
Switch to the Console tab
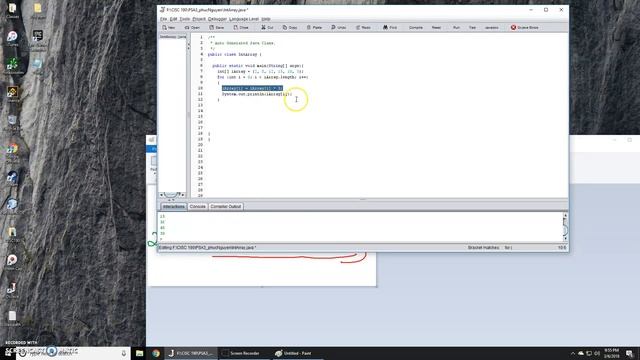coord(198,207)
